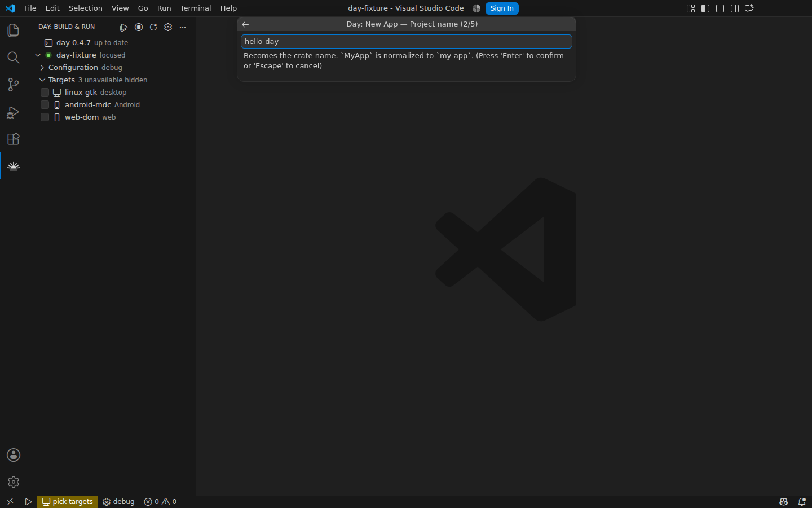The height and width of the screenshot is (508, 812).
Task: Click the remote window icon in status bar
Action: point(10,502)
